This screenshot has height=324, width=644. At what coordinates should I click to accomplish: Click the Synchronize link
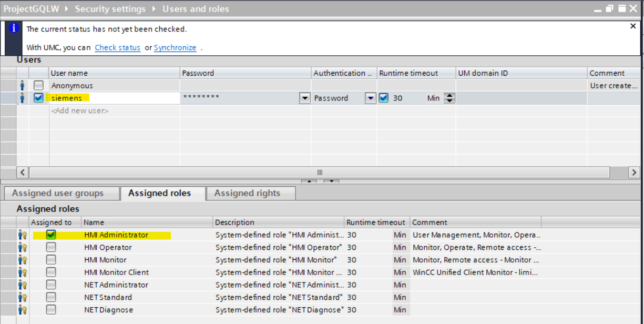175,47
